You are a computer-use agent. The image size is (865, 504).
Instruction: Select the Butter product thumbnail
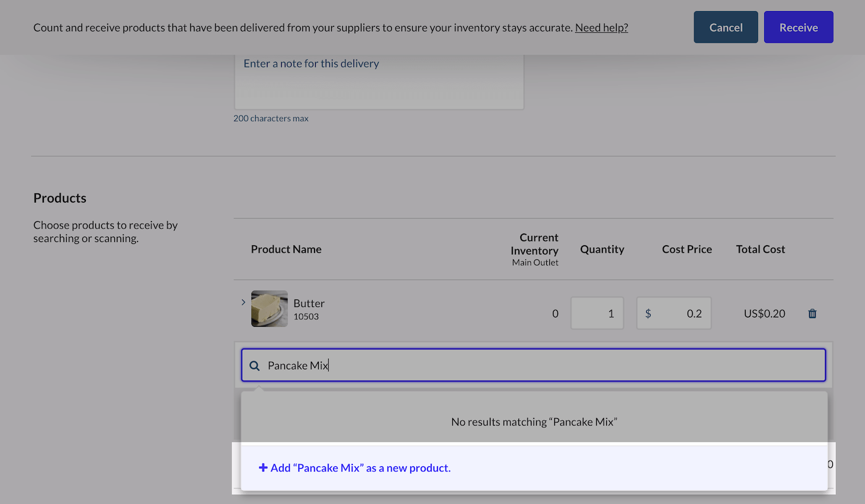click(x=269, y=308)
